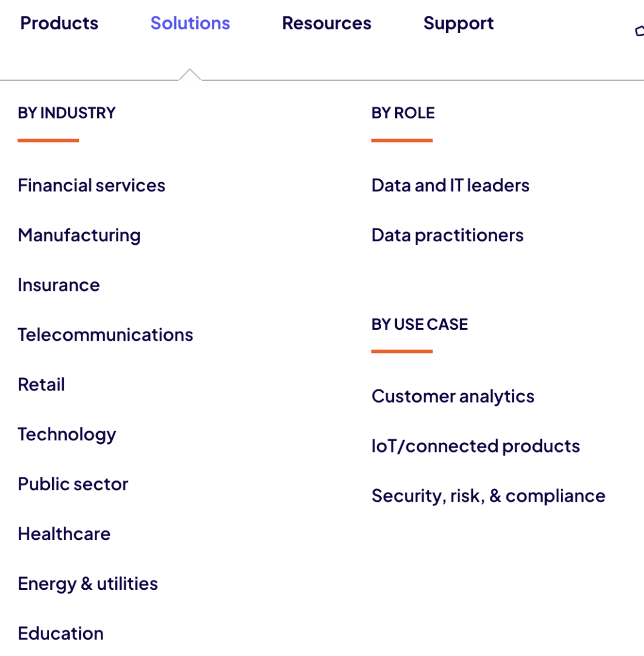Select the Manufacturing industry link

79,235
